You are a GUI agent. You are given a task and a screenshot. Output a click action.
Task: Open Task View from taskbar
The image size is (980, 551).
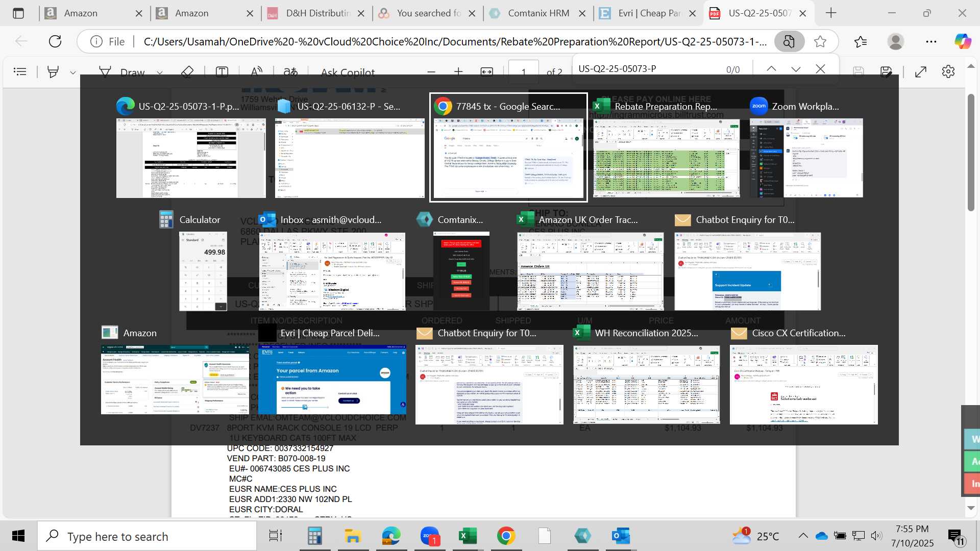(276, 536)
